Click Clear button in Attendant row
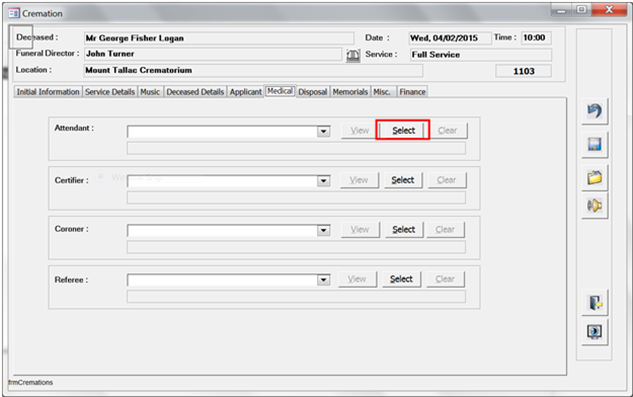 point(447,130)
